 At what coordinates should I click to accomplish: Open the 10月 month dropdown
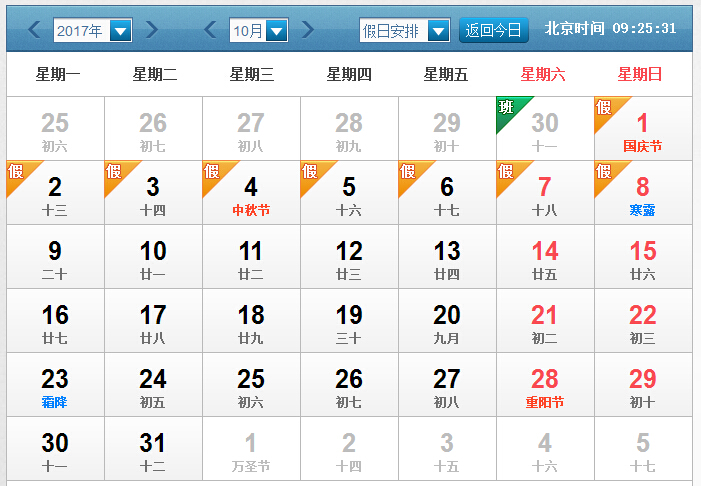click(x=259, y=30)
